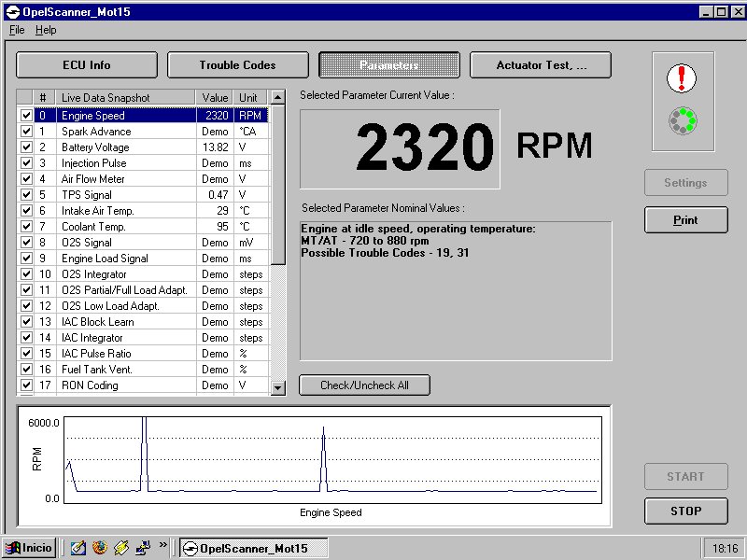Select the Injection Pulse parameter
The image size is (747, 560).
click(143, 163)
